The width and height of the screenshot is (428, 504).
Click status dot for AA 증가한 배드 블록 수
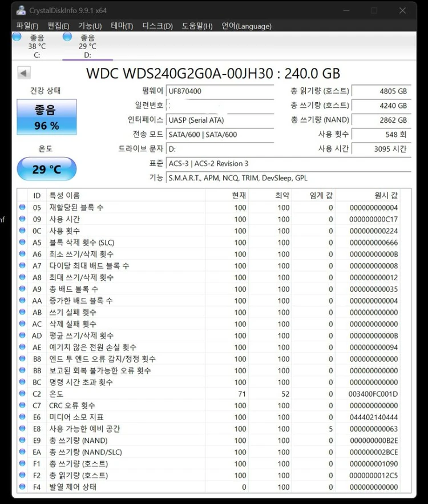(x=22, y=300)
